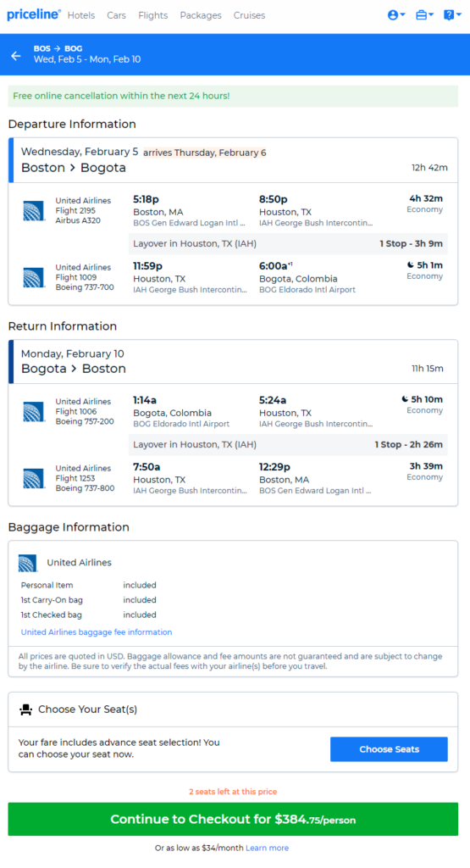Click the Priceline logo
The height and width of the screenshot is (868, 470).
(x=34, y=14)
